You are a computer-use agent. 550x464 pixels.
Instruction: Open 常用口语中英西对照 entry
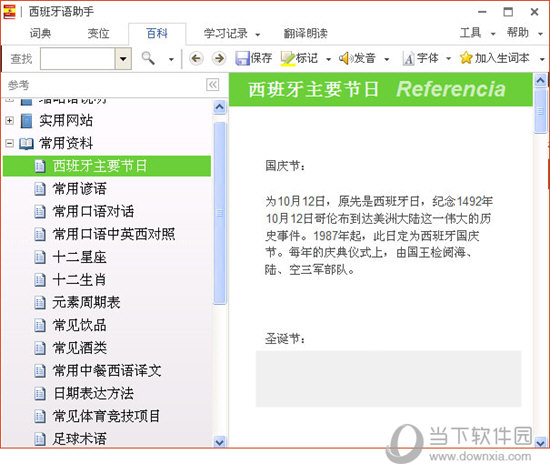coord(114,234)
